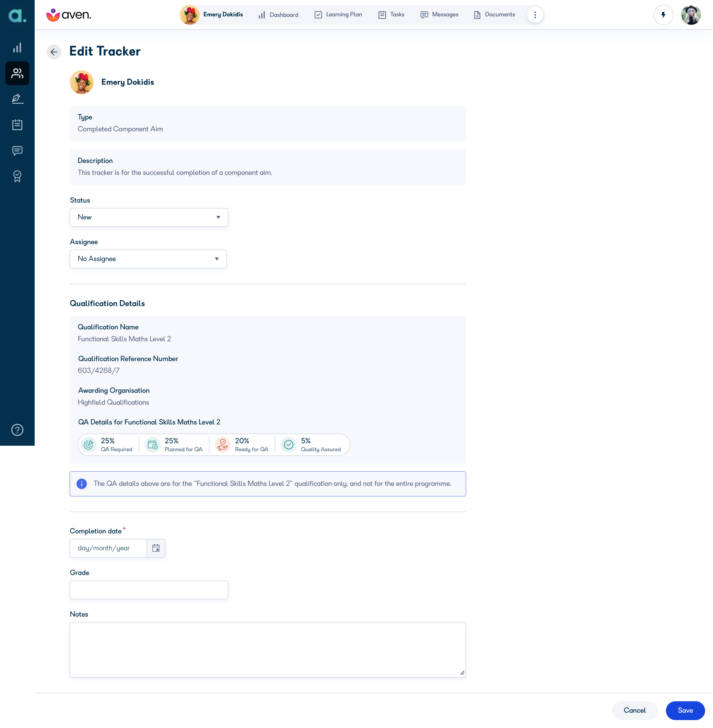Open the messages chat sidebar icon
Screen dimensions: 713x728
pos(17,151)
